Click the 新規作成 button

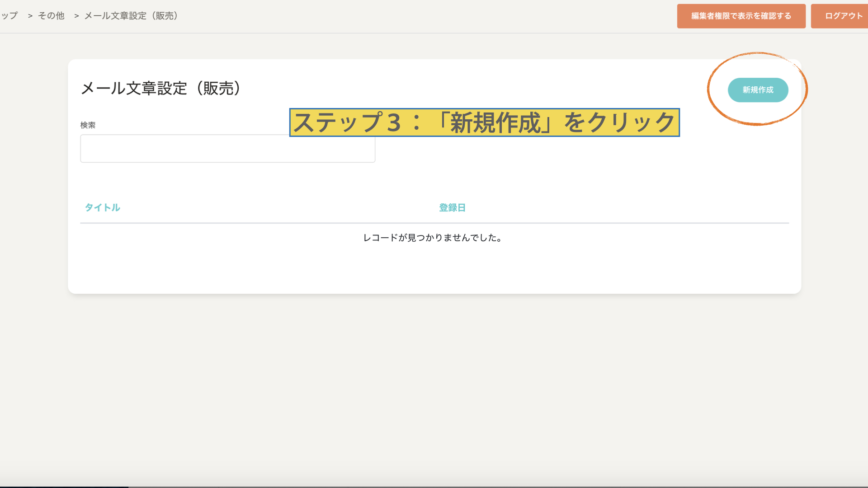pyautogui.click(x=758, y=90)
